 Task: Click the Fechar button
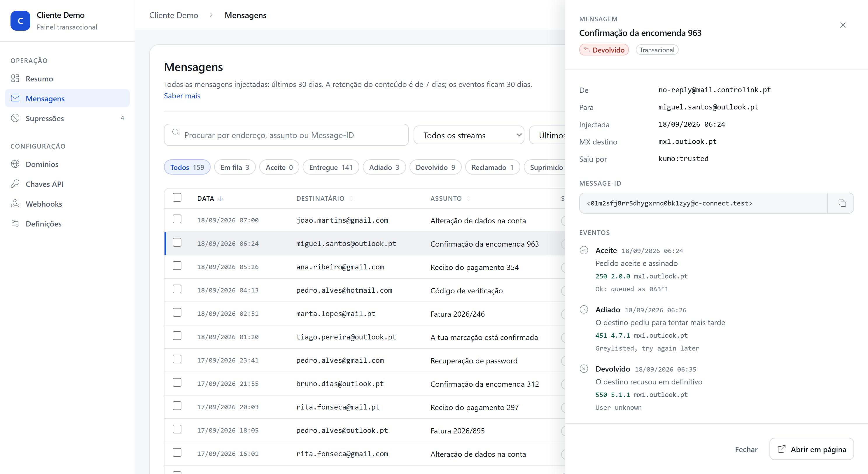coord(746,449)
